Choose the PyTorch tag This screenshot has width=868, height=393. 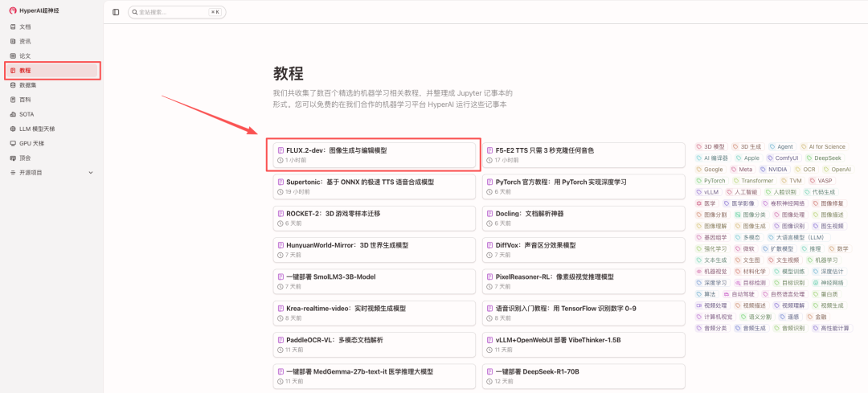(x=710, y=181)
